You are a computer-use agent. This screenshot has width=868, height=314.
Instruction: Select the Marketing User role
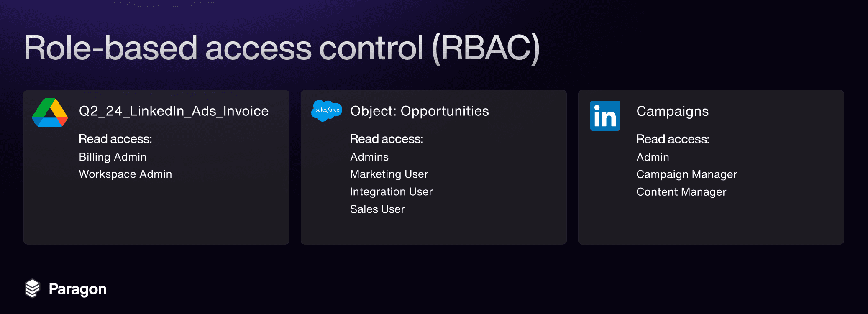[389, 174]
